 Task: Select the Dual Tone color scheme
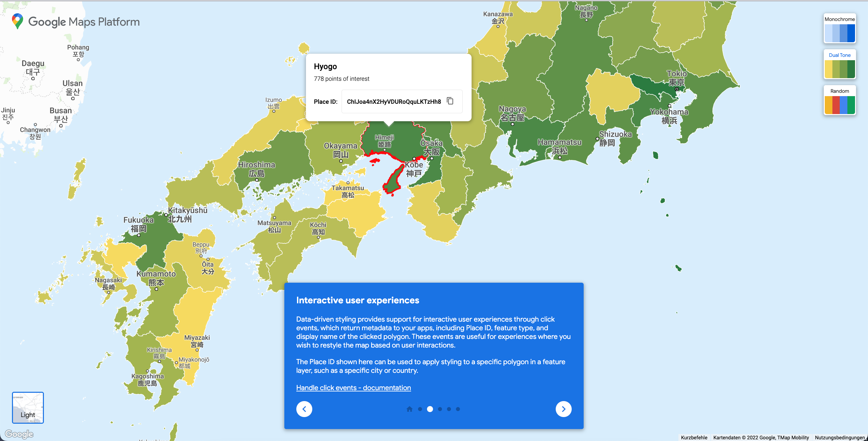(x=839, y=64)
